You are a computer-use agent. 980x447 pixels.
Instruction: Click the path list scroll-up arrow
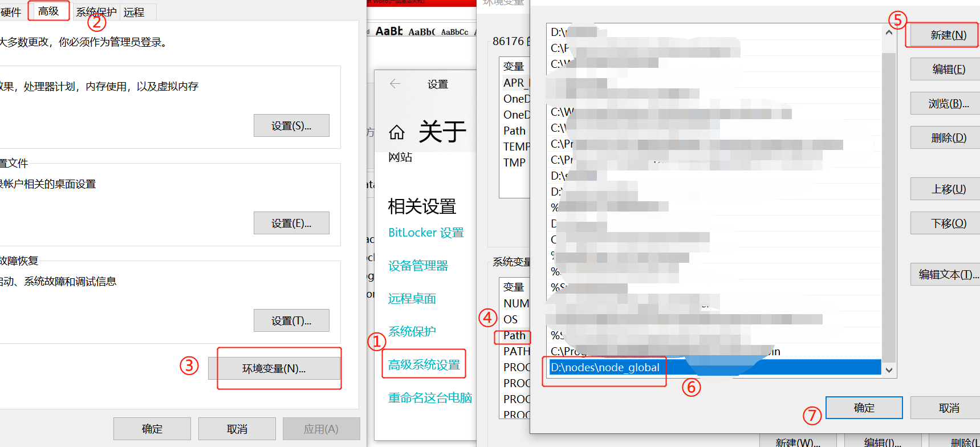889,32
